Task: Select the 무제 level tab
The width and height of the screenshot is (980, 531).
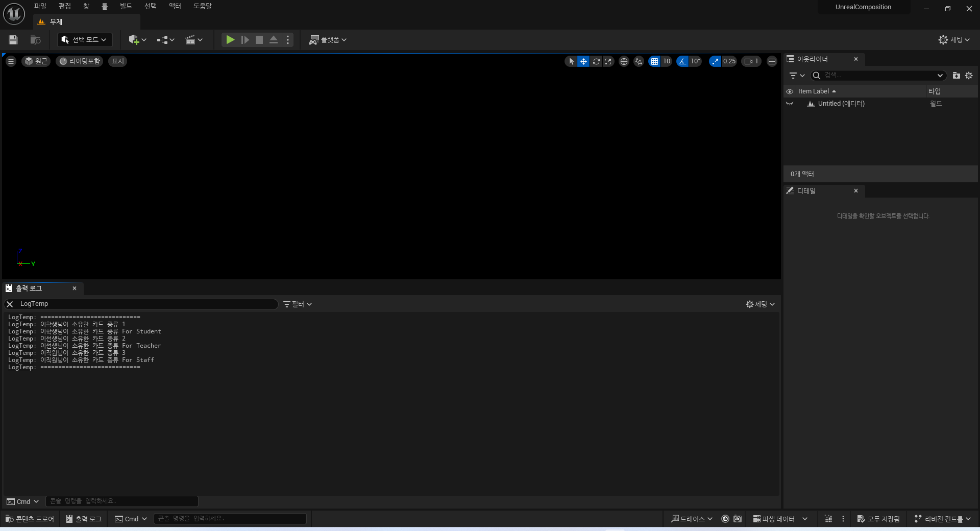Action: [x=87, y=22]
